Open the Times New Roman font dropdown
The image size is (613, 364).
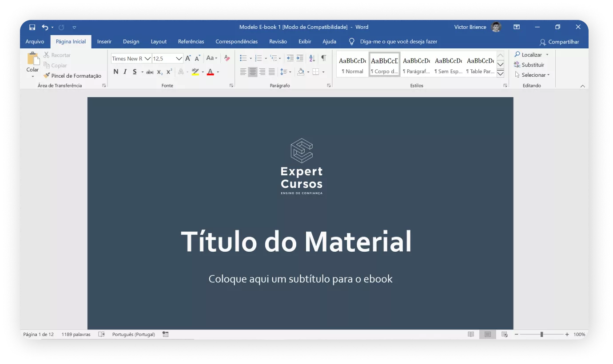coord(147,59)
